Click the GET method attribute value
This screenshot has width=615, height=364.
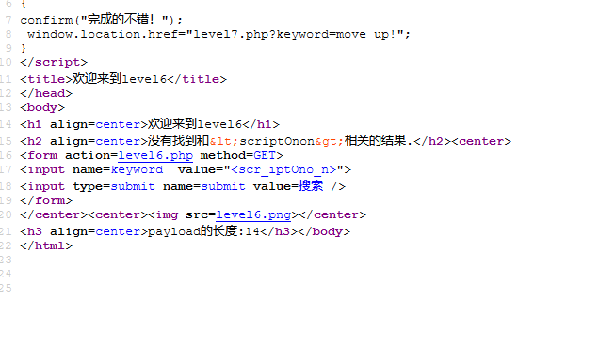265,155
